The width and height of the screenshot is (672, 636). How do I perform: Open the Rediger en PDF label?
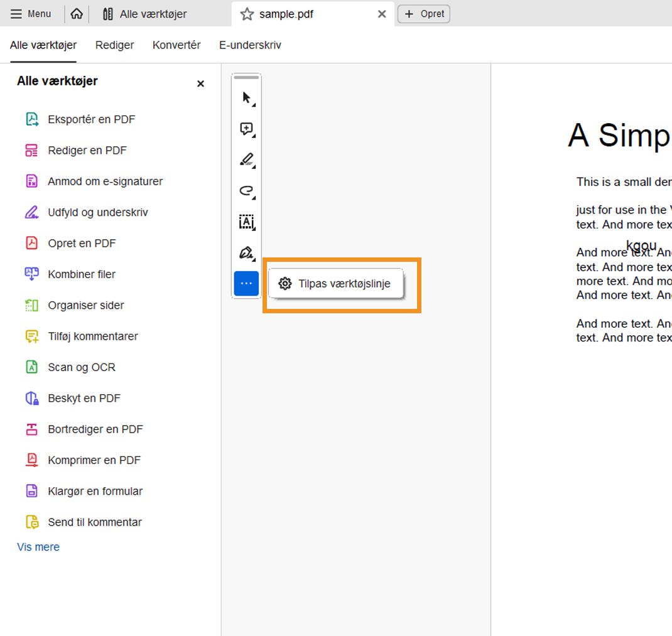(87, 151)
